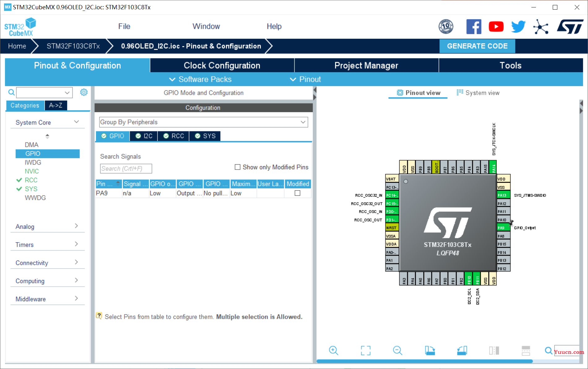Click the fit-to-screen pinout icon
Viewport: 588px width, 369px height.
click(x=365, y=350)
